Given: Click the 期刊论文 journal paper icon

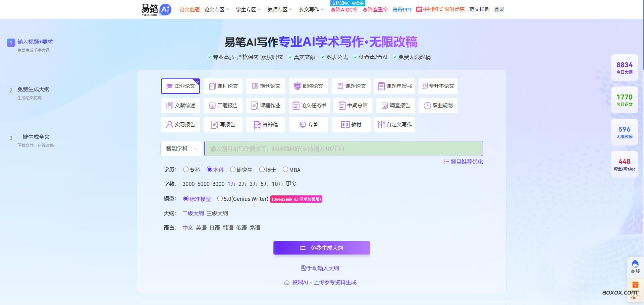Looking at the screenshot, I should click(255, 86).
